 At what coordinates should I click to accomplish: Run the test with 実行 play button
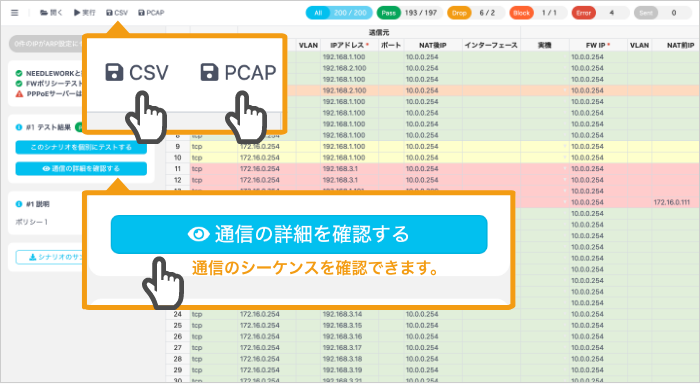point(85,13)
